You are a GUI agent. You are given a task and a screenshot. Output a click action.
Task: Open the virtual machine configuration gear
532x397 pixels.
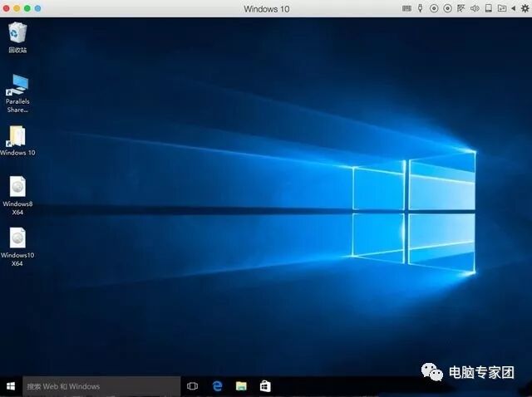click(x=525, y=8)
